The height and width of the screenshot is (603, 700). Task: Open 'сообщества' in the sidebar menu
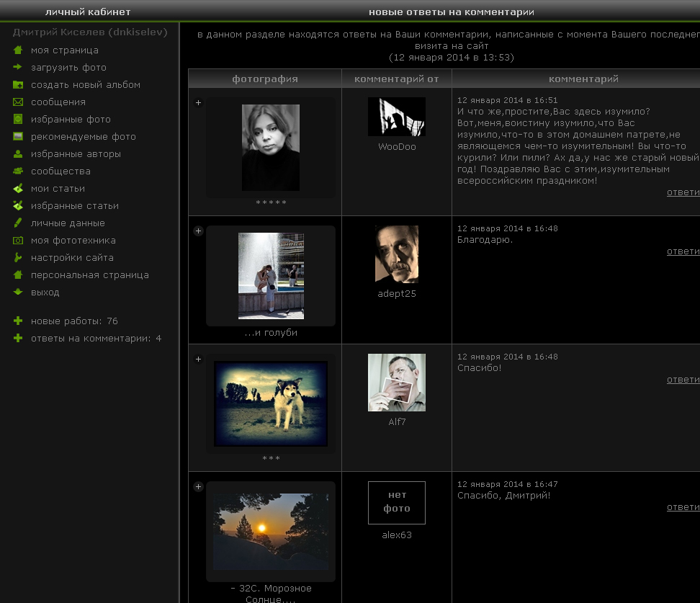[60, 171]
